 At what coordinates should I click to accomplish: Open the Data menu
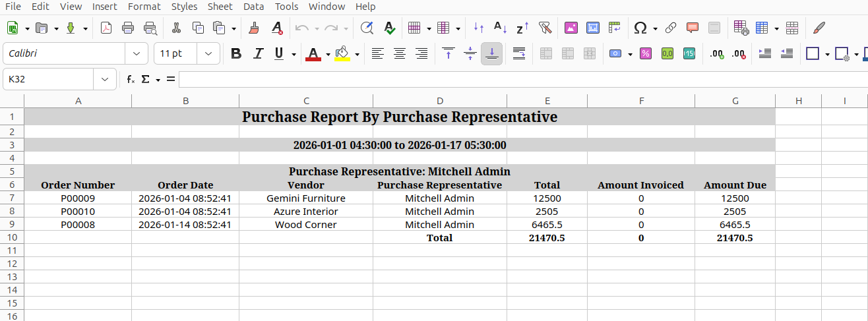click(x=253, y=7)
